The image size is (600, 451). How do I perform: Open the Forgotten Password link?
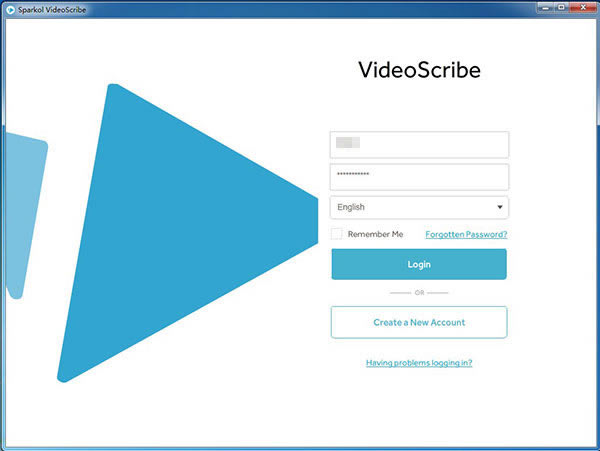pyautogui.click(x=466, y=234)
